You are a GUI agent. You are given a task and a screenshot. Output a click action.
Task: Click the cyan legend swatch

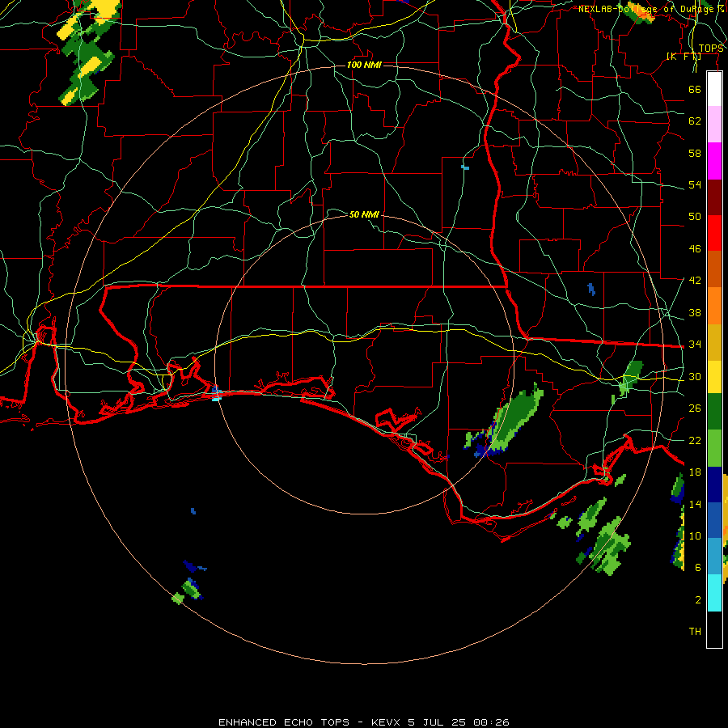pyautogui.click(x=714, y=593)
